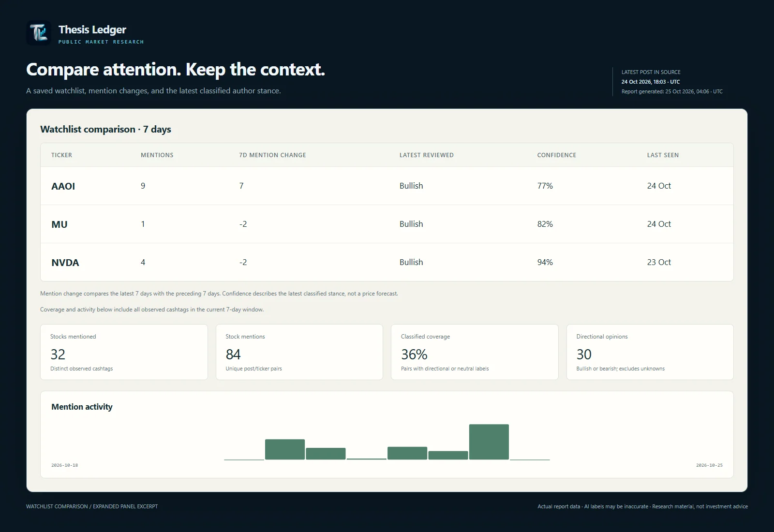Image resolution: width=774 pixels, height=532 pixels.
Task: Click 'Pairs with directional or neutral labels' caption
Action: tap(445, 369)
